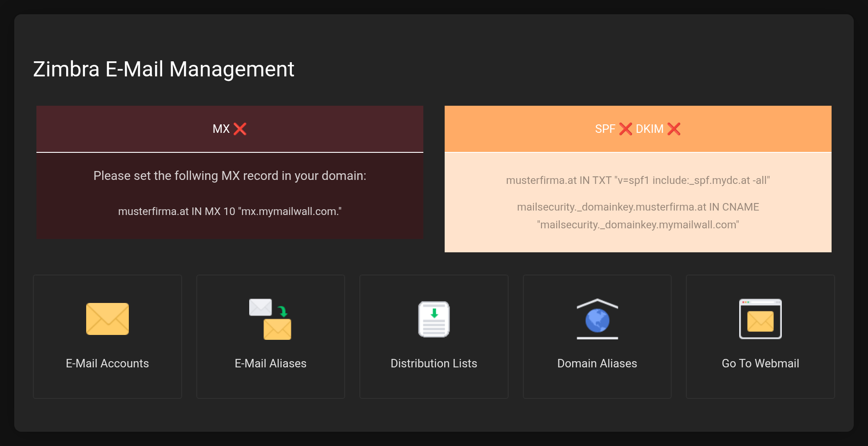This screenshot has width=868, height=446.
Task: Open the Domain Aliases globe icon
Action: point(597,319)
